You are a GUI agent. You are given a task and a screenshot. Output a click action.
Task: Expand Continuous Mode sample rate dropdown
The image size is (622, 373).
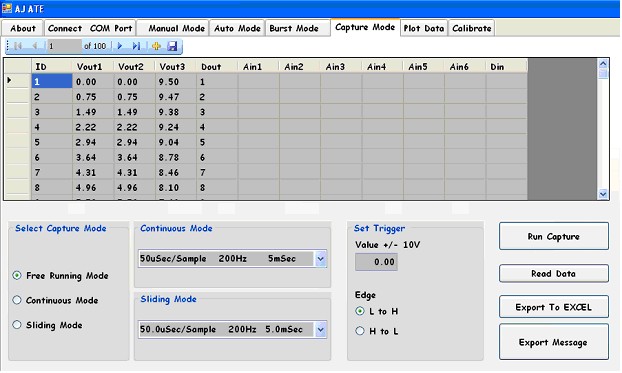pos(321,259)
